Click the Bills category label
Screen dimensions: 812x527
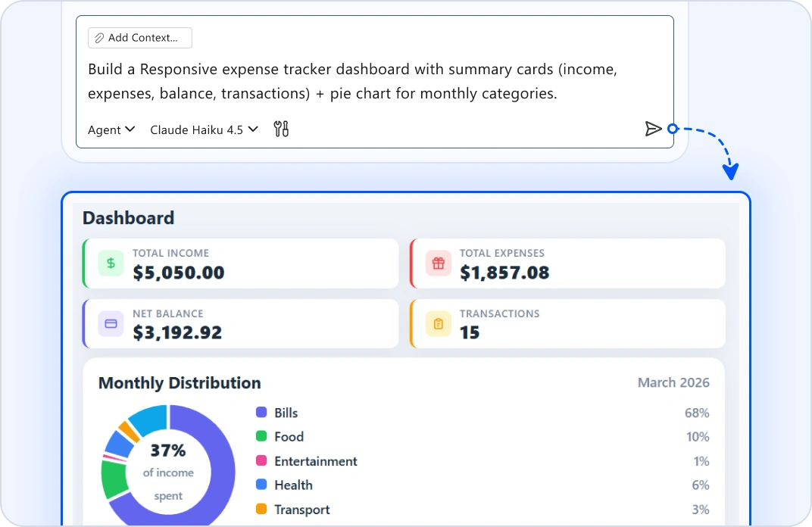[x=286, y=413]
